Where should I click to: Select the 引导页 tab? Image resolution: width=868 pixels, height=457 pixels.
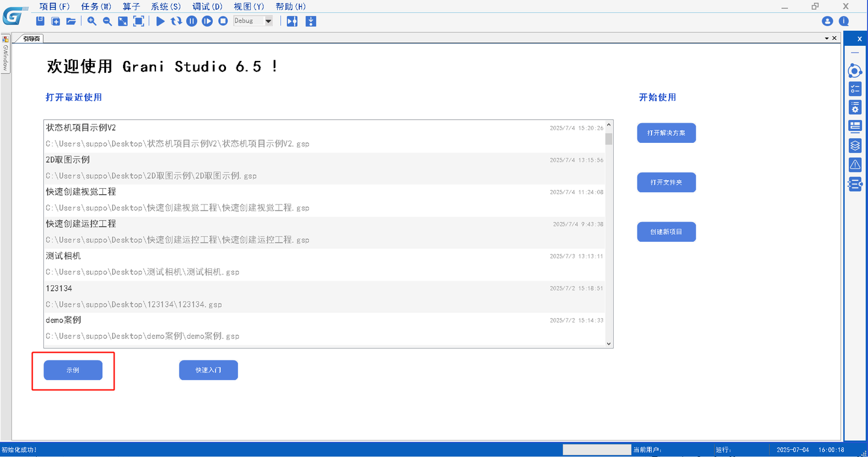pos(31,38)
